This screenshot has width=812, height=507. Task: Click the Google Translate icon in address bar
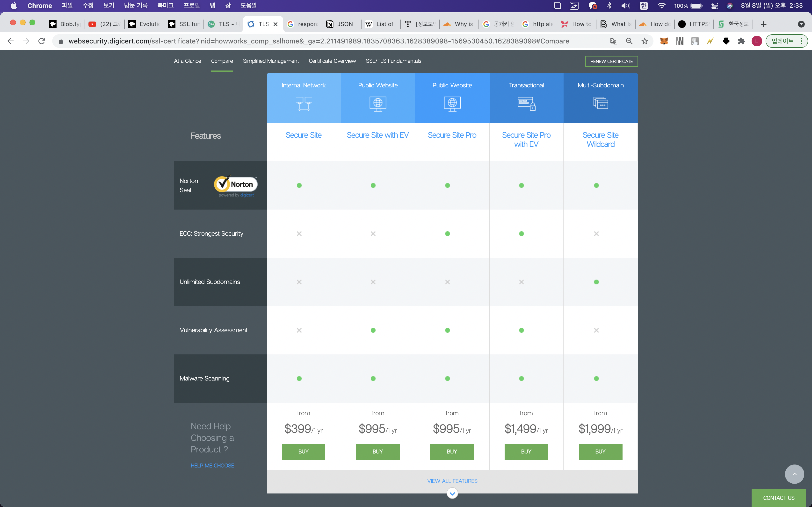pos(613,41)
